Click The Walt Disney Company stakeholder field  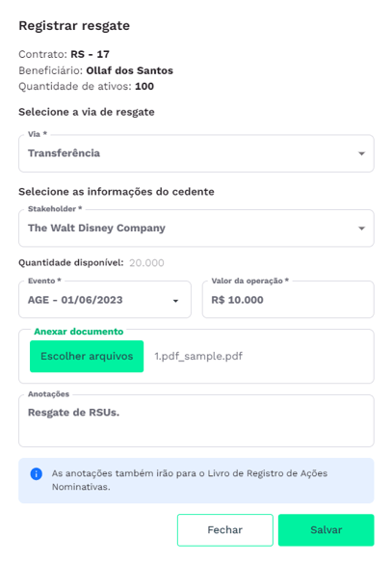pos(196,228)
